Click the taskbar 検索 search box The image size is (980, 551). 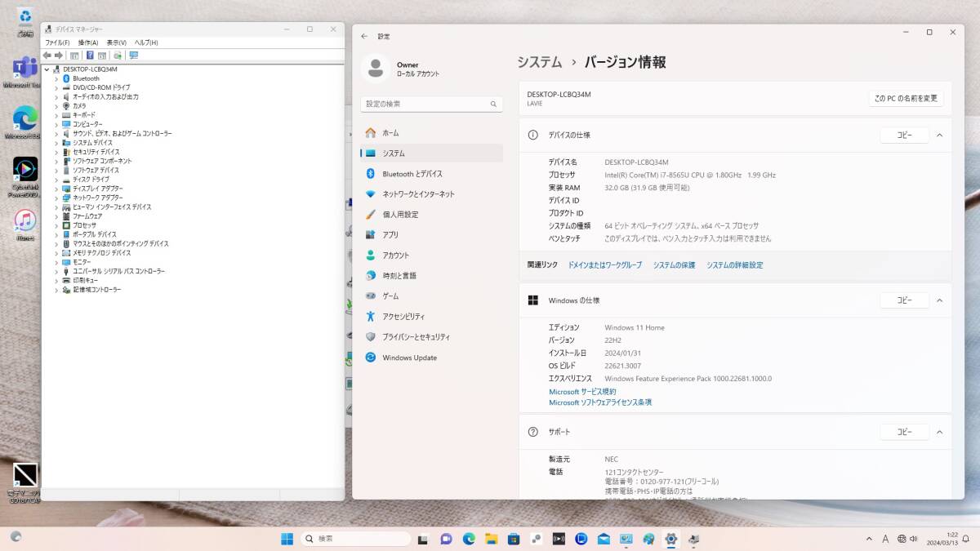(x=355, y=539)
